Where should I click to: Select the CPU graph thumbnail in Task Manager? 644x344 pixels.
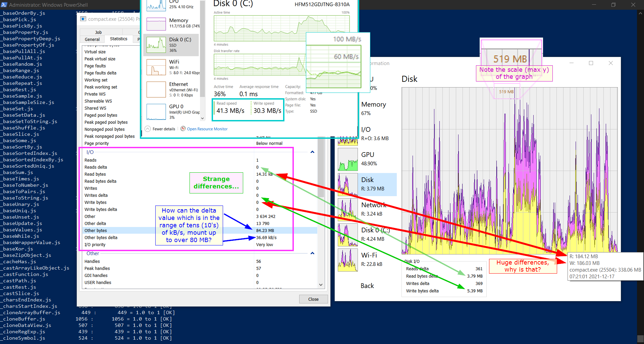(156, 5)
